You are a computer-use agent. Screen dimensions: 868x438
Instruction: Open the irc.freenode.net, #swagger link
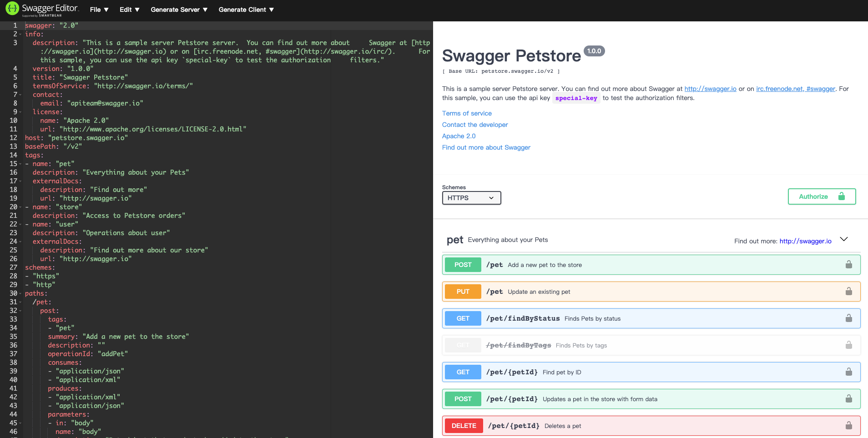(x=795, y=89)
